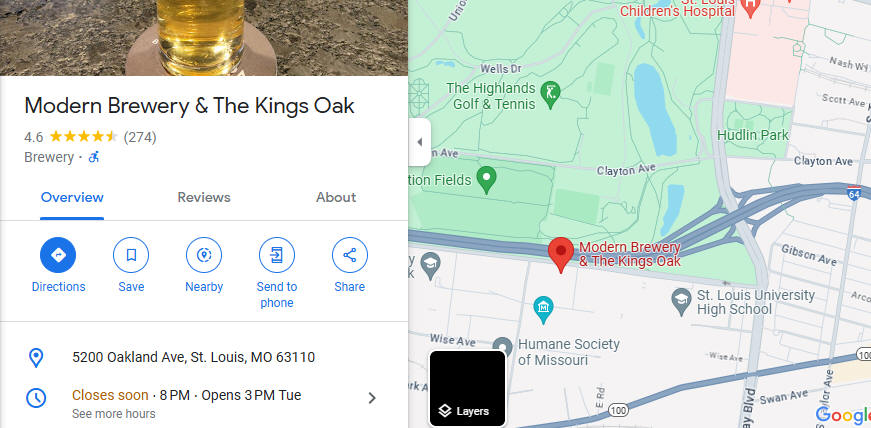Click the Directions icon button
Viewport: 871px width, 428px height.
pos(58,255)
